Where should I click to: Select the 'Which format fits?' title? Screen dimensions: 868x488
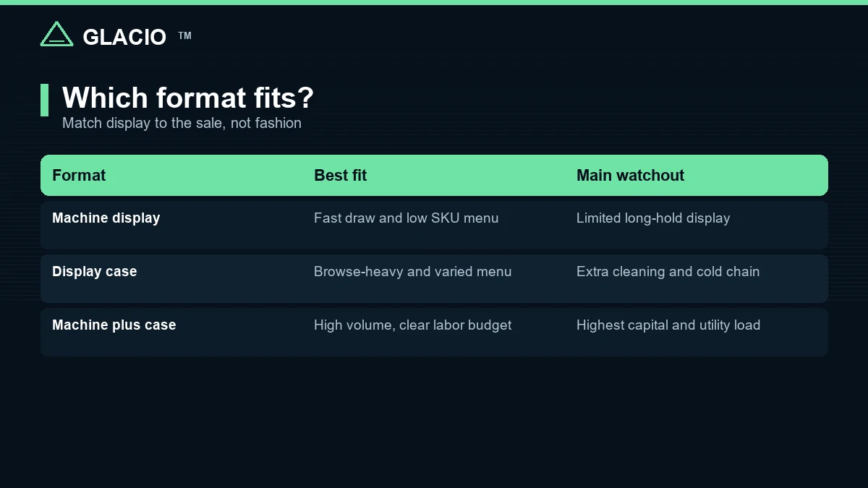(188, 98)
